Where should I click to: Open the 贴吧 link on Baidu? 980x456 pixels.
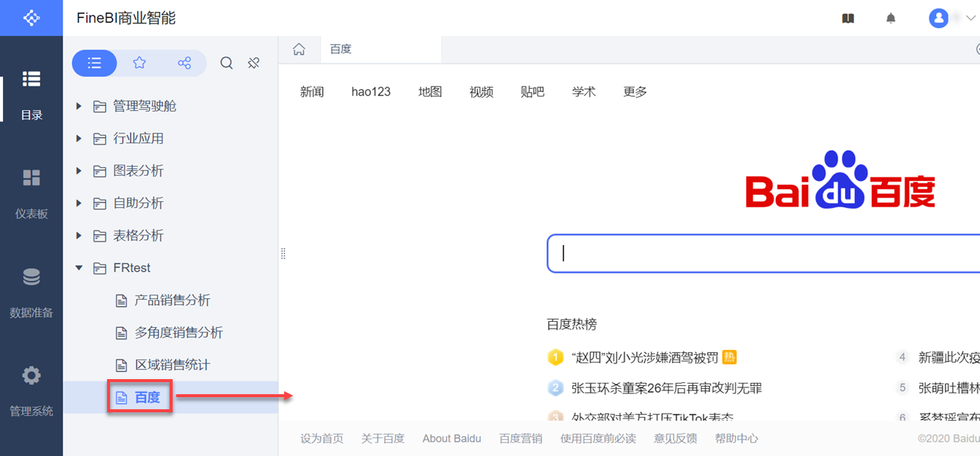coord(532,92)
